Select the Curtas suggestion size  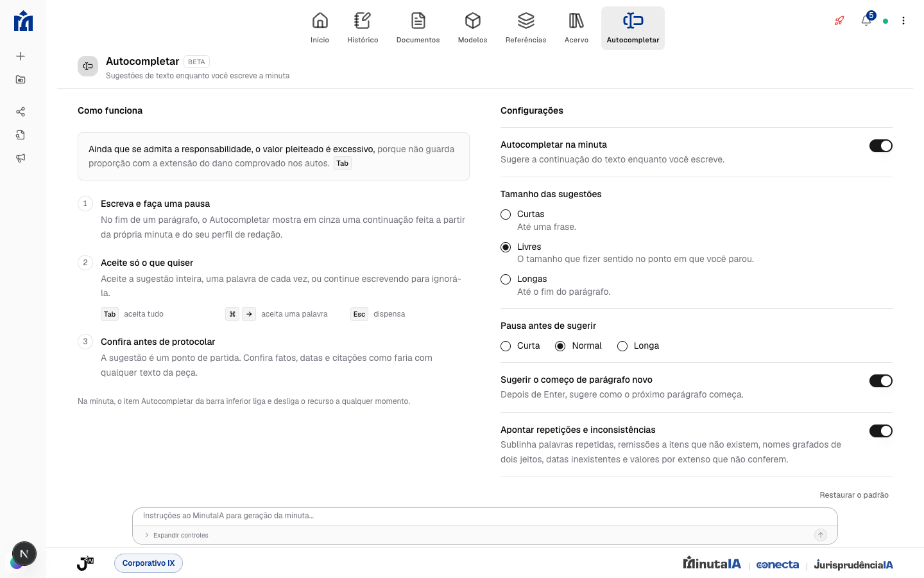click(x=506, y=215)
